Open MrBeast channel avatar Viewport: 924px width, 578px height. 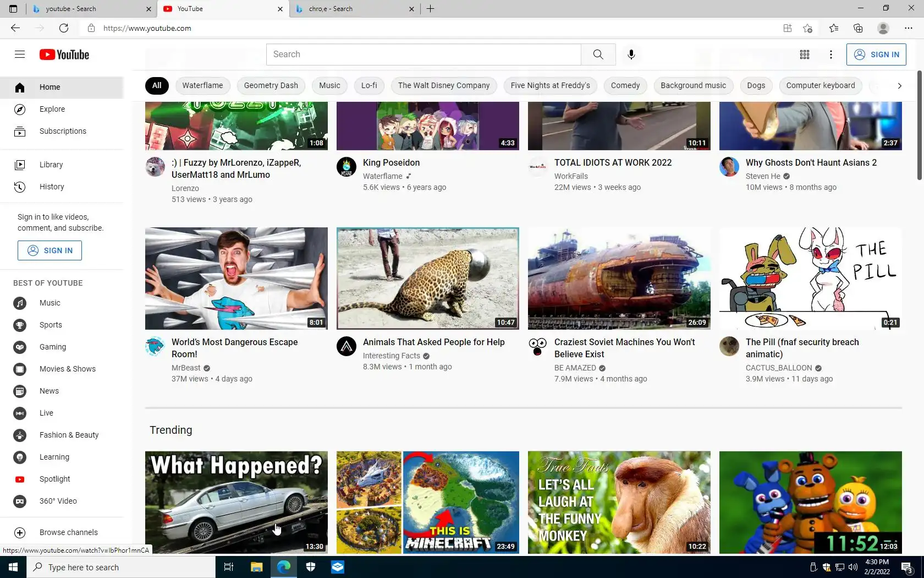pyautogui.click(x=155, y=346)
